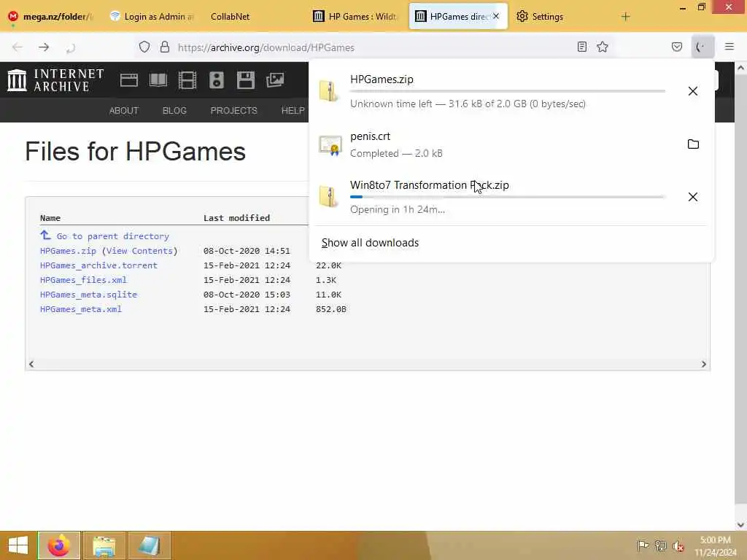The image size is (747, 560).
Task: Click the 852.0B size value
Action: click(x=331, y=309)
